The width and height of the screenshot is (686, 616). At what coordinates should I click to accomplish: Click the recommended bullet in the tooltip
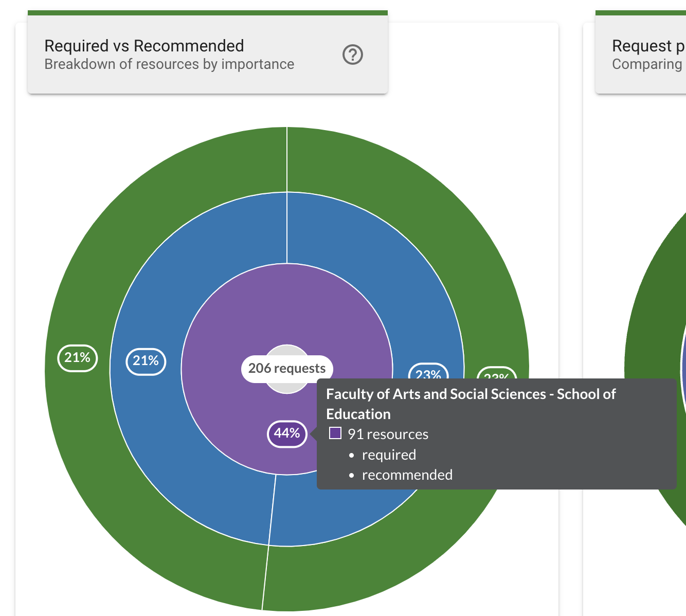click(x=407, y=475)
